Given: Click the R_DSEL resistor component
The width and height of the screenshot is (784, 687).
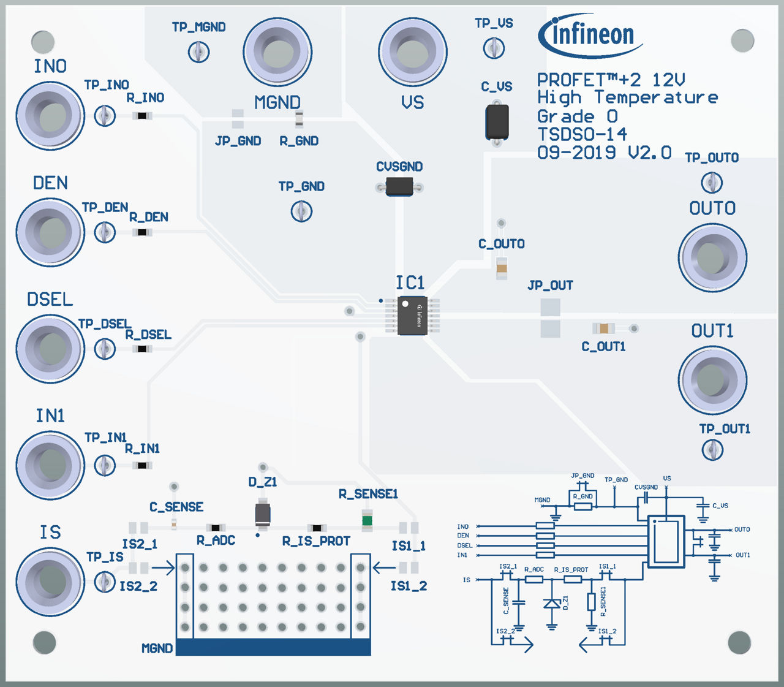Looking at the screenshot, I should 142,349.
